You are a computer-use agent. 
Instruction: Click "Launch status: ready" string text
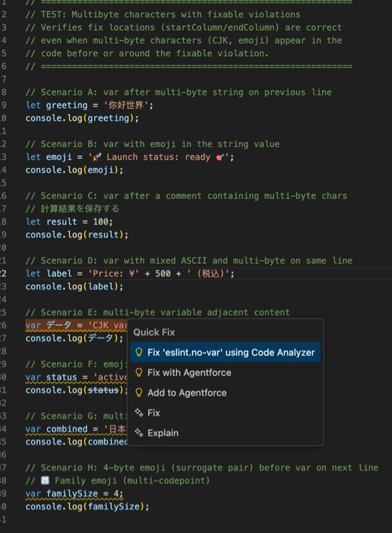coord(159,157)
